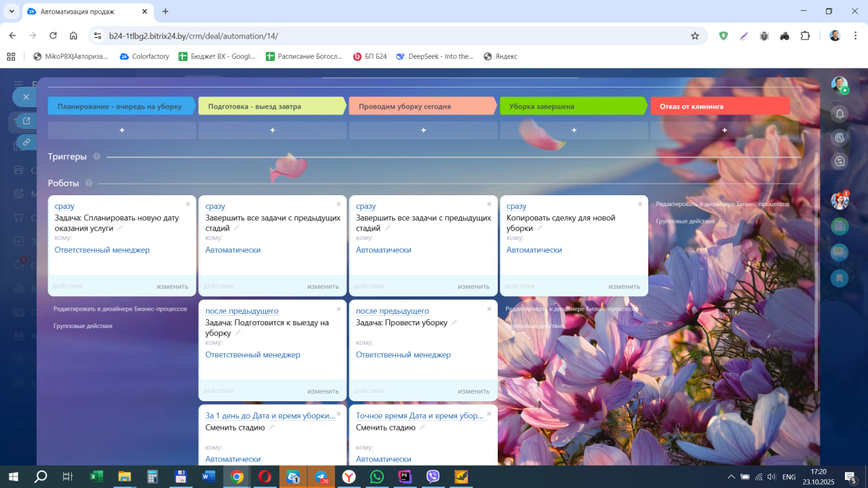Open the 'сразу' delay setting on the Копировать сделку robot
The width and height of the screenshot is (868, 488).
[516, 206]
